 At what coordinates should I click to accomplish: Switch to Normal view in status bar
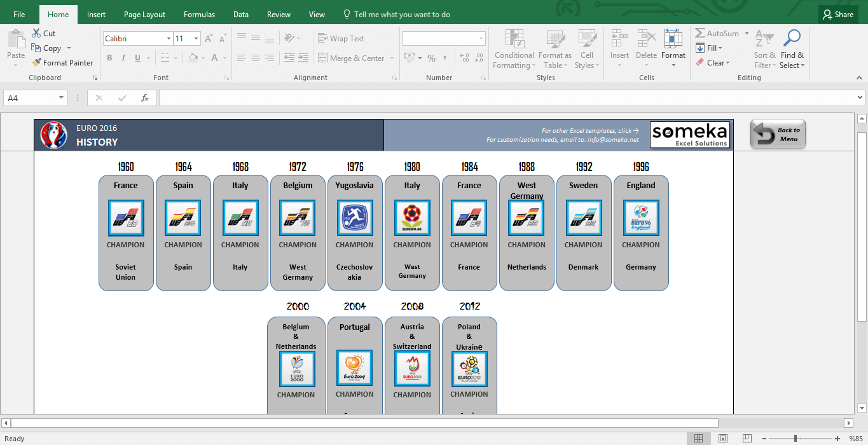(x=698, y=439)
